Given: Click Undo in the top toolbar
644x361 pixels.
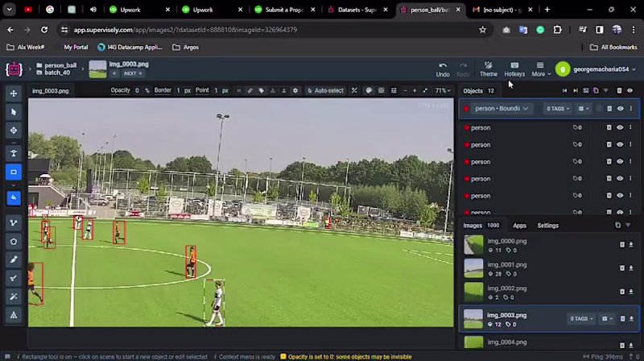Looking at the screenshot, I should point(442,69).
